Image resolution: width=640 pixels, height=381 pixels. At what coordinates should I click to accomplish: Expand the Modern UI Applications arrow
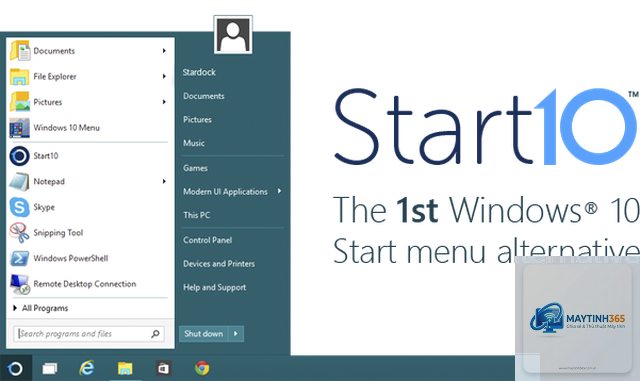[x=280, y=191]
